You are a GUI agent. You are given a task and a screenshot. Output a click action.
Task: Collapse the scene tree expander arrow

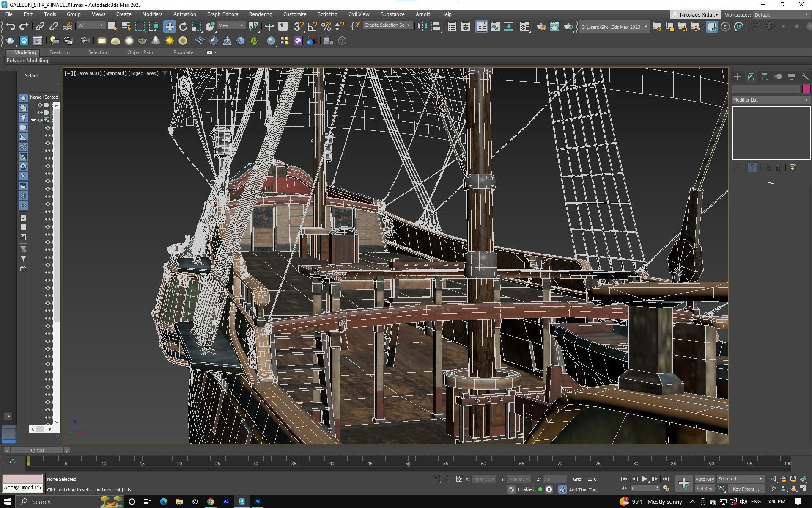click(33, 121)
